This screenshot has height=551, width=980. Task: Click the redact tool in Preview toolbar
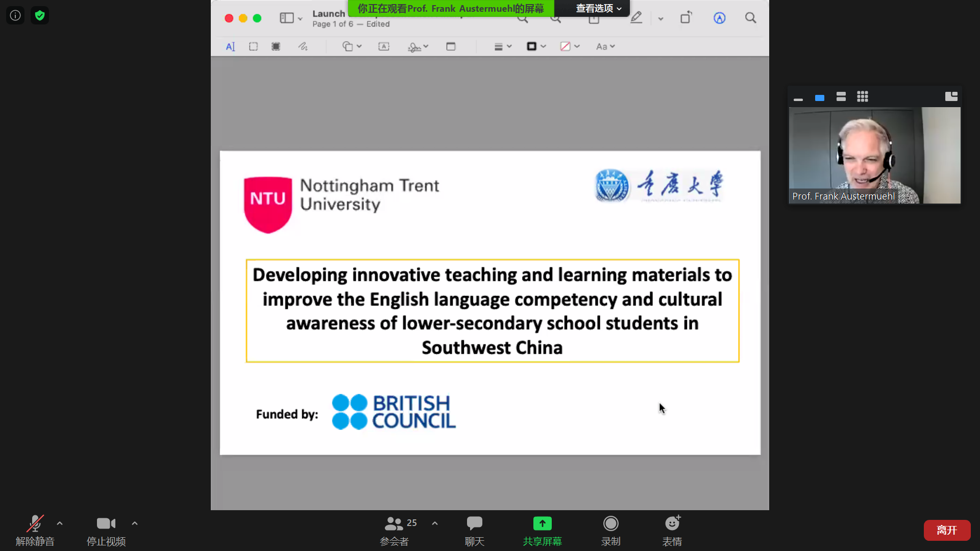(x=276, y=46)
